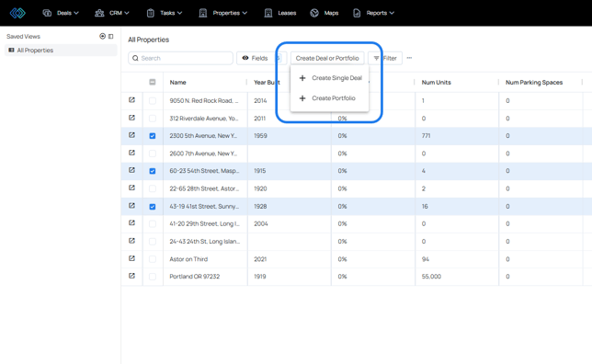Click the Leases building icon
The image size is (592, 364).
point(268,13)
